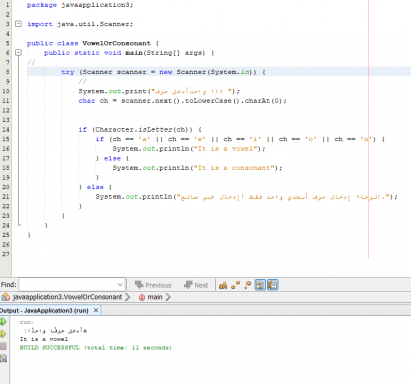Click 'import java.util.Scanner;' code line

pos(80,24)
